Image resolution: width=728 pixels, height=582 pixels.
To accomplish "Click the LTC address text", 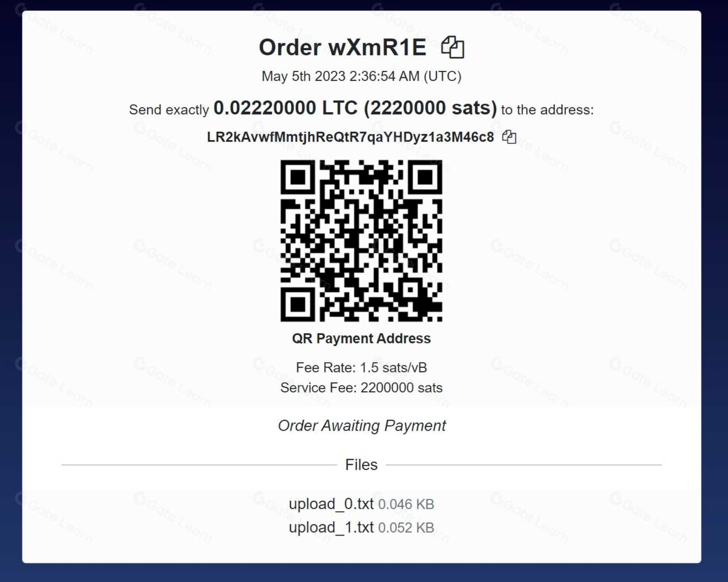I will pos(351,137).
